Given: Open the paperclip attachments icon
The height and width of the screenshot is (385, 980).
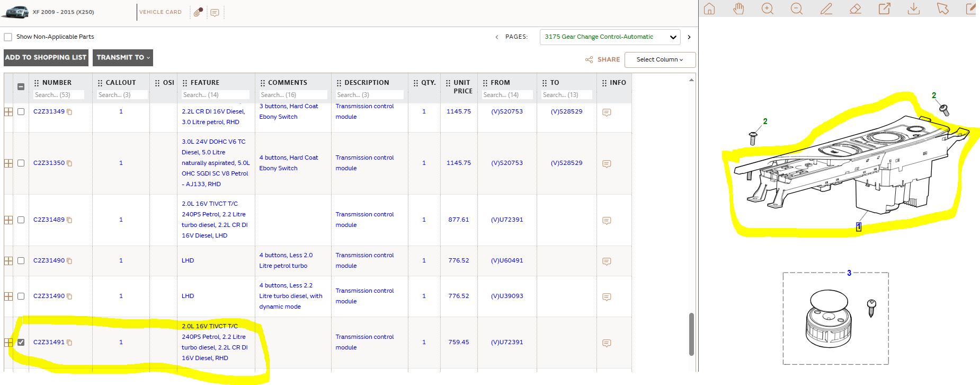Looking at the screenshot, I should pos(198,12).
